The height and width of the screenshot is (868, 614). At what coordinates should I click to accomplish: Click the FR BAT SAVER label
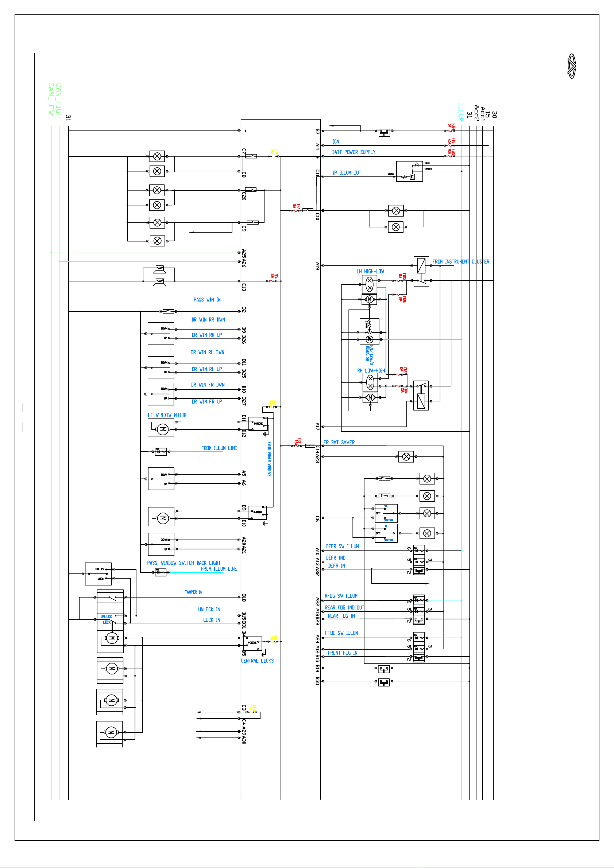point(339,442)
